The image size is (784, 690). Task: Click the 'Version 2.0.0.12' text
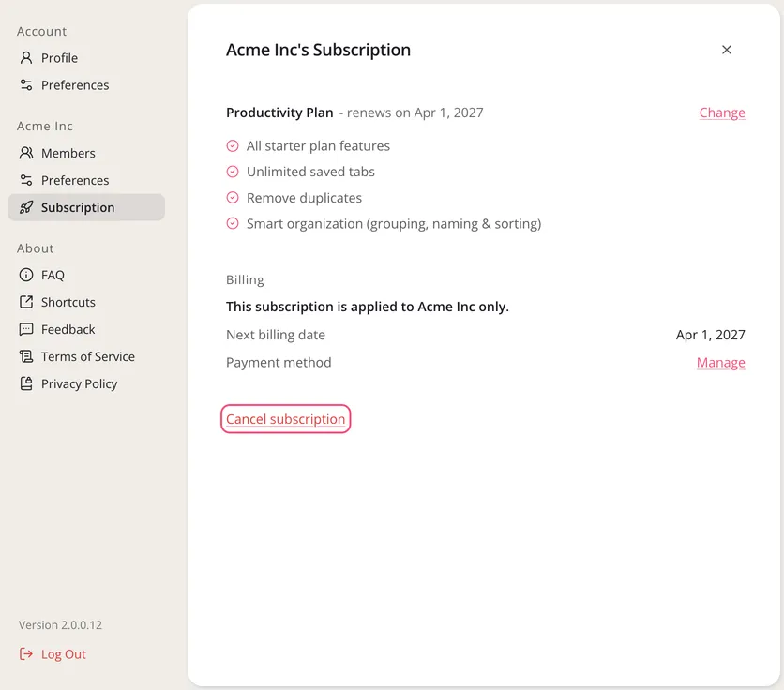click(x=61, y=625)
